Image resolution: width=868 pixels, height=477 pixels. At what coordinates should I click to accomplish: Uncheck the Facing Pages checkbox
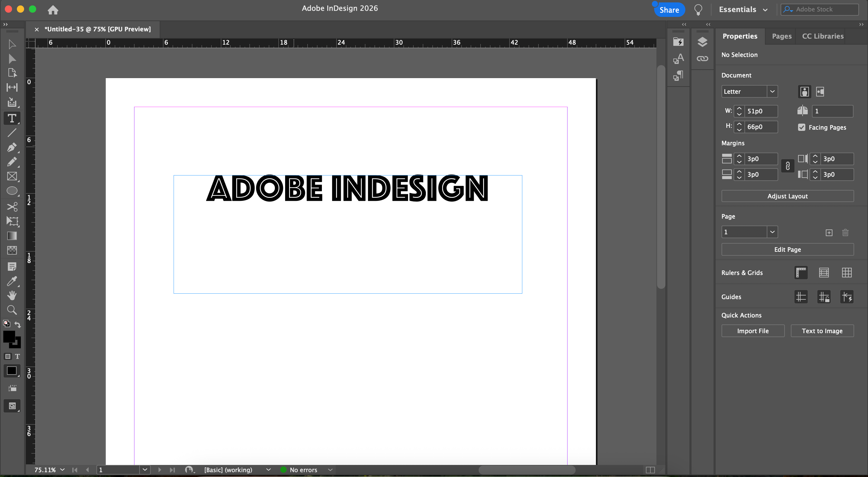[x=802, y=128]
